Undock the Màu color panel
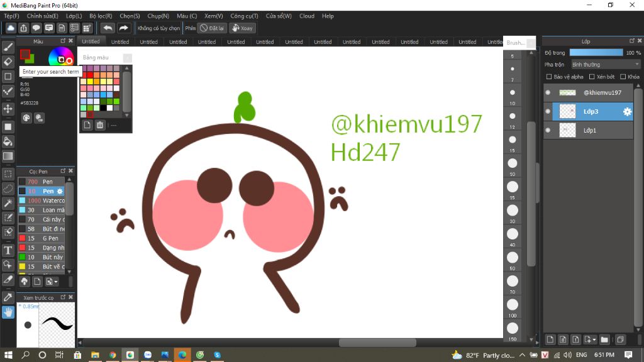644x362 pixels. 63,41
